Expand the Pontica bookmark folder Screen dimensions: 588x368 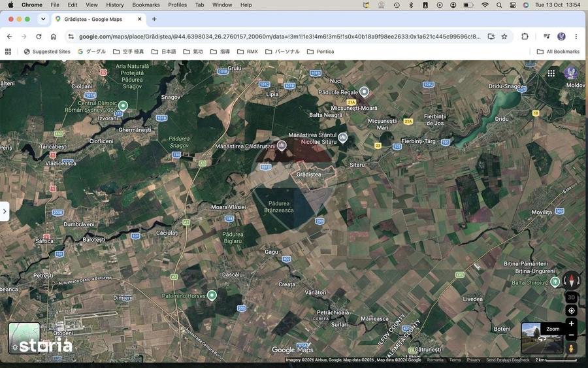click(321, 52)
